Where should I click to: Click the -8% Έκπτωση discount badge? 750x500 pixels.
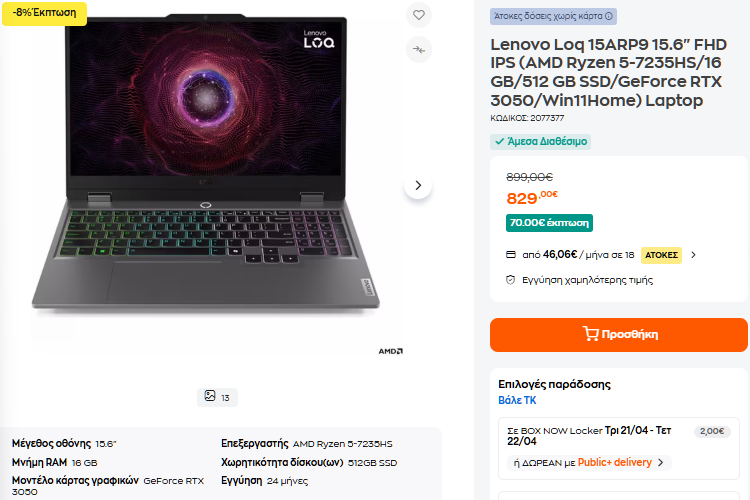coord(44,12)
